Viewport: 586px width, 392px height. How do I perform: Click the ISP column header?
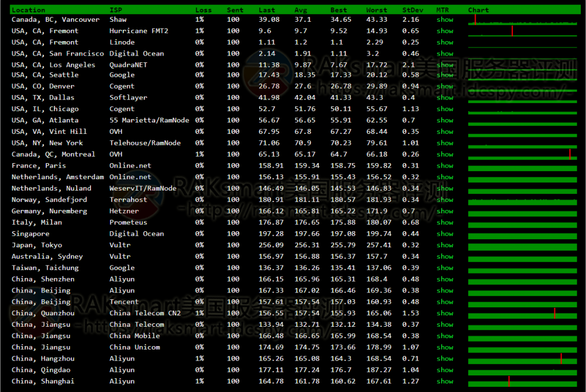click(116, 10)
